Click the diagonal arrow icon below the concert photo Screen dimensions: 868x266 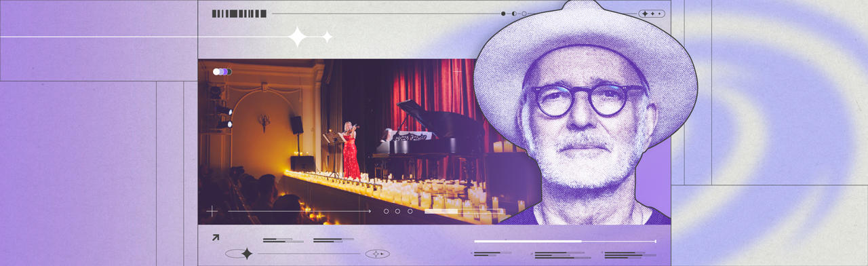tap(216, 237)
